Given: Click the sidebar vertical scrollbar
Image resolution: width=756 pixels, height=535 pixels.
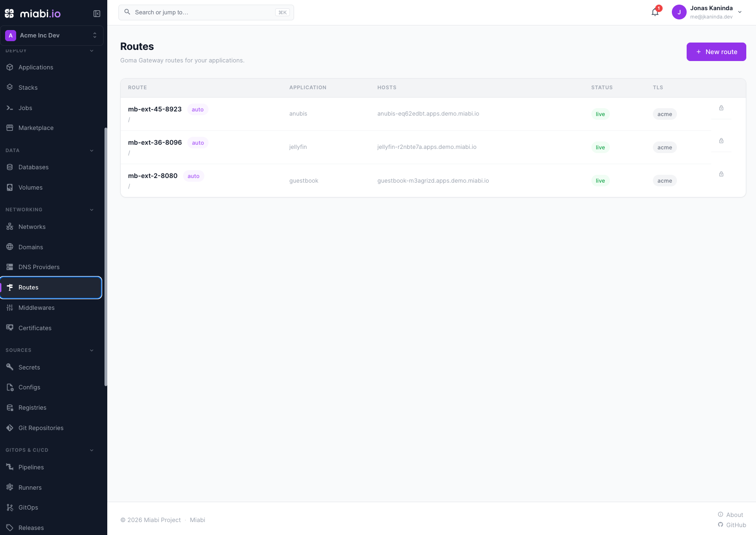Looking at the screenshot, I should (x=106, y=257).
